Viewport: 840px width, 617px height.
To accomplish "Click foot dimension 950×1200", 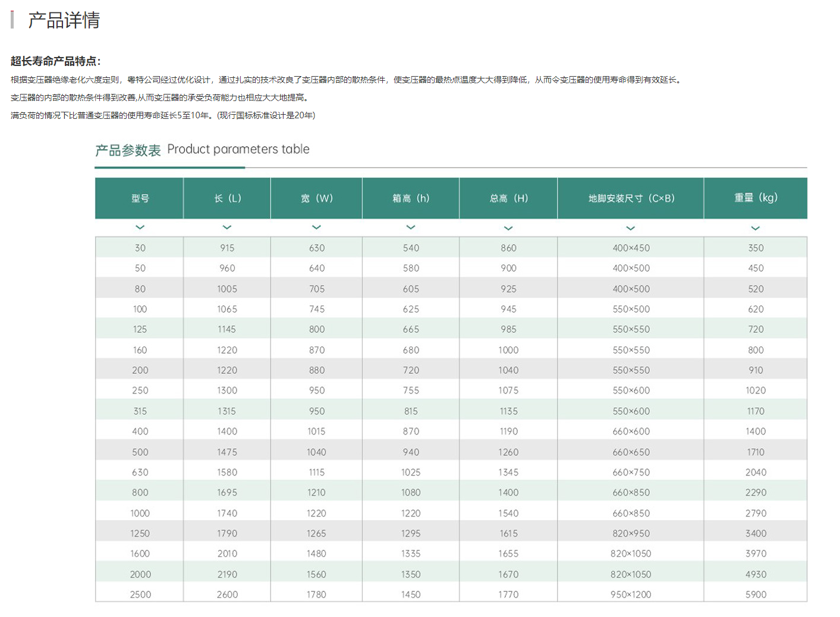I will point(631,594).
